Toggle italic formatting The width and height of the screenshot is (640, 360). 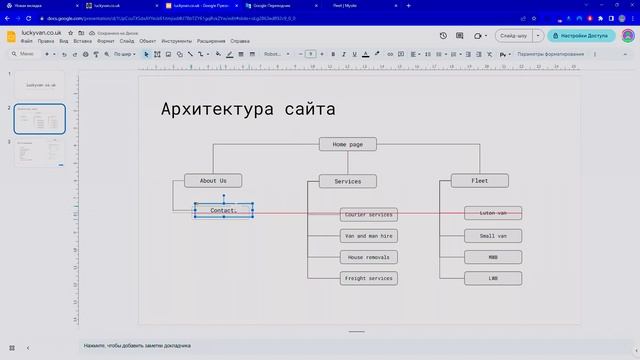click(x=344, y=54)
